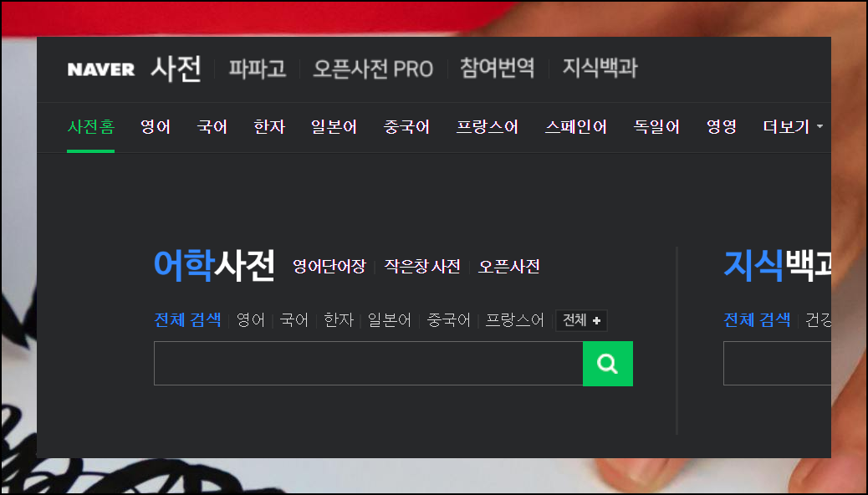Open 오픈사전 link beside 어학사전
The height and width of the screenshot is (495, 868).
tap(508, 267)
